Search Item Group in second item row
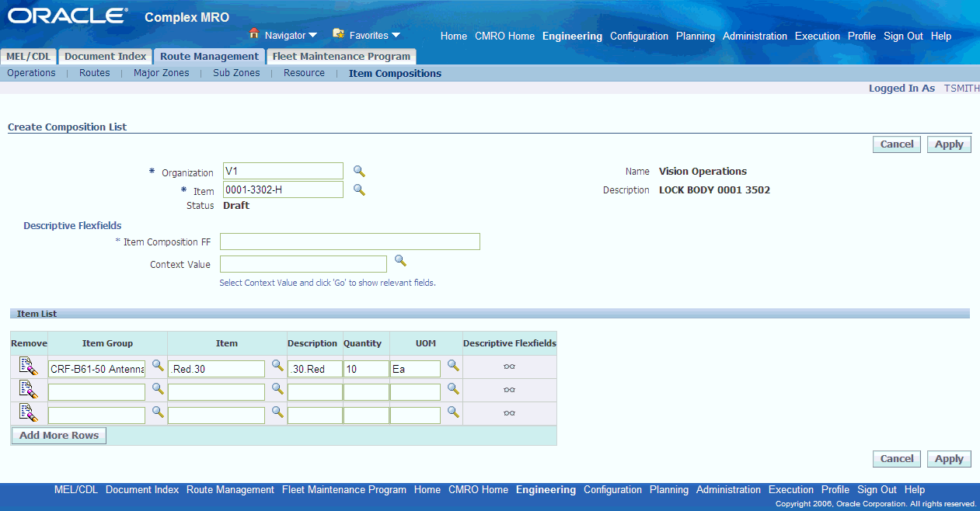 (x=158, y=389)
